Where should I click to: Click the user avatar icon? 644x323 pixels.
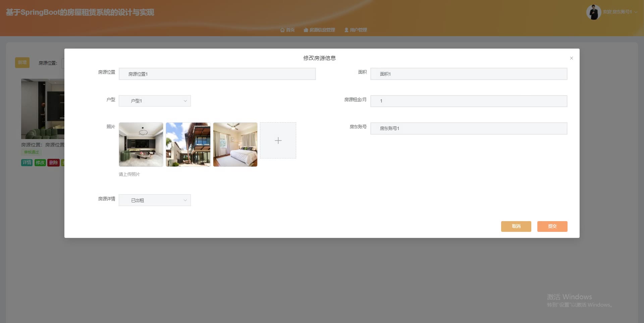594,12
